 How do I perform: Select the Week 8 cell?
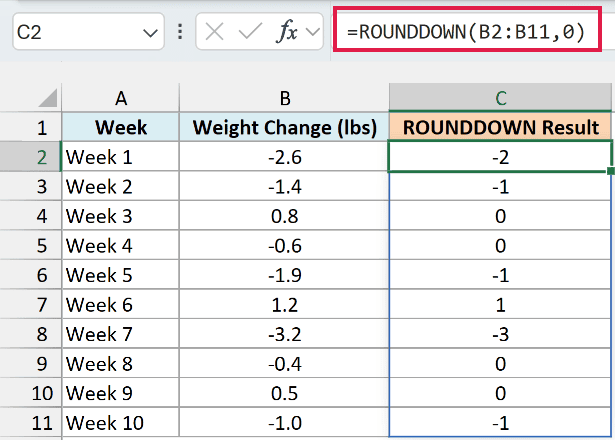coord(120,364)
